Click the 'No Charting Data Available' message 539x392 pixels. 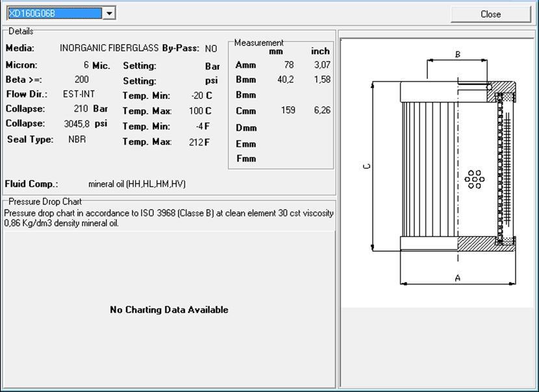(x=169, y=310)
